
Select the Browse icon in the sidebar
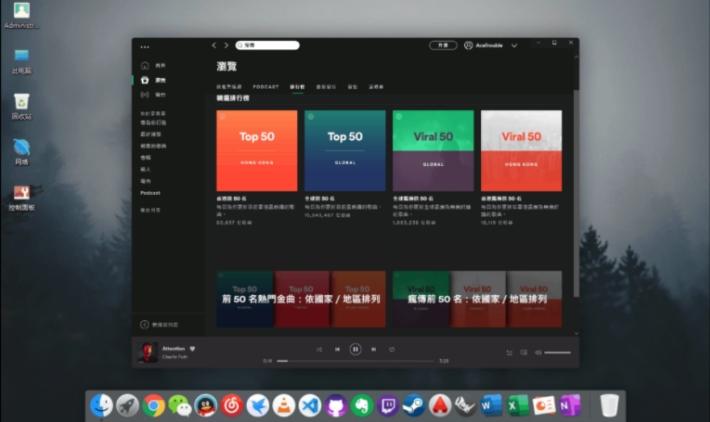[x=144, y=80]
